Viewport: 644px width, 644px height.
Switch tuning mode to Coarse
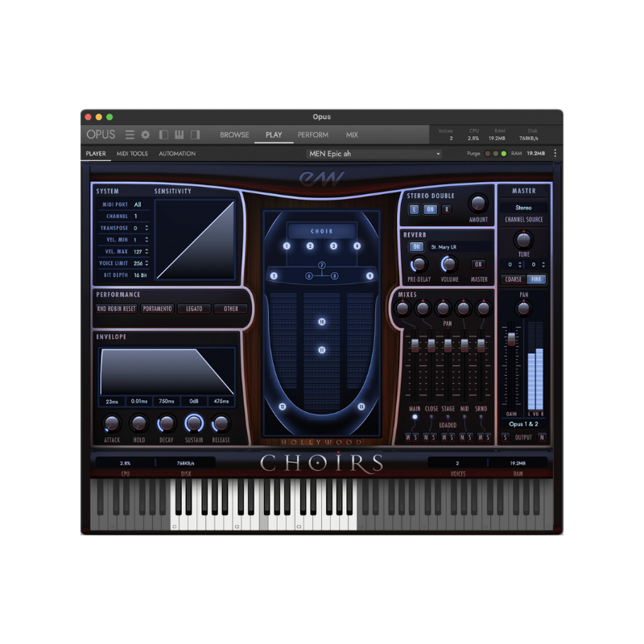pos(514,279)
